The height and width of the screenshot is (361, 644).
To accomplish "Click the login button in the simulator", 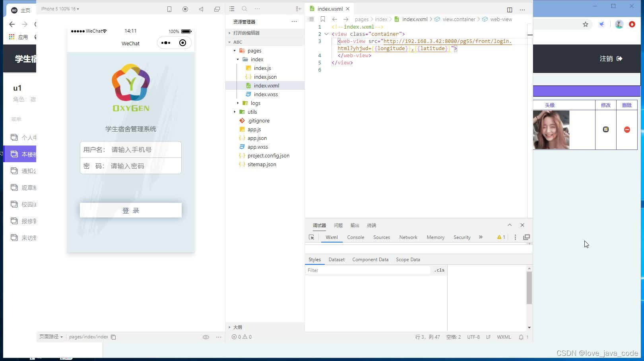I will [131, 210].
